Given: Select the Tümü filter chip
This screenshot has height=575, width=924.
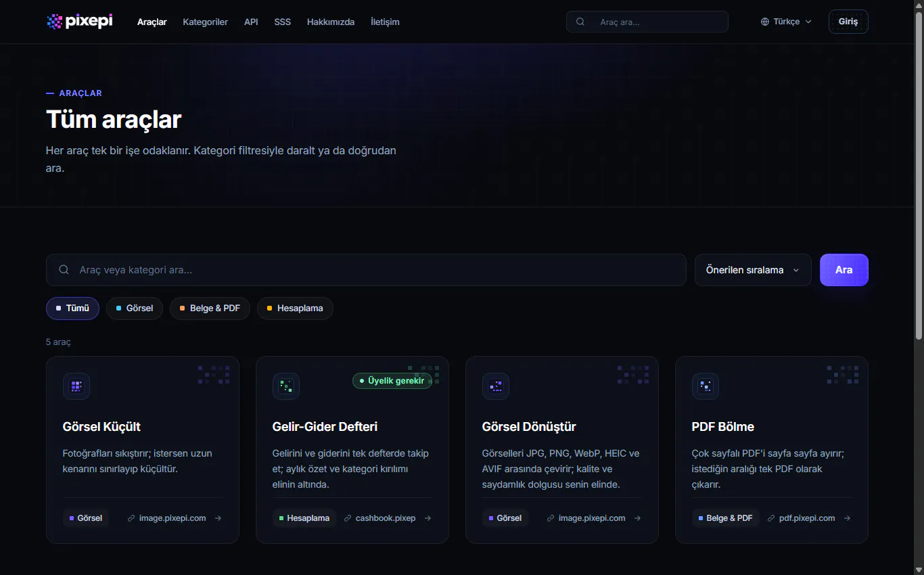Looking at the screenshot, I should coord(72,308).
